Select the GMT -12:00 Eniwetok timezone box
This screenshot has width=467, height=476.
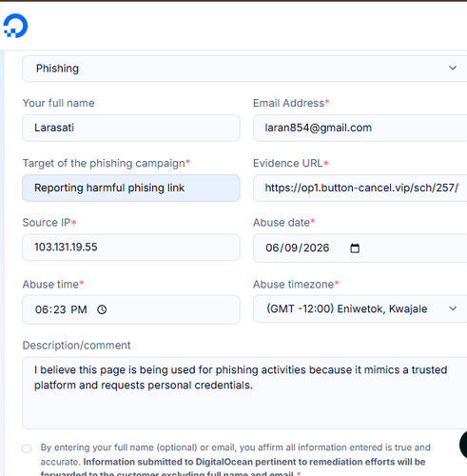point(360,308)
